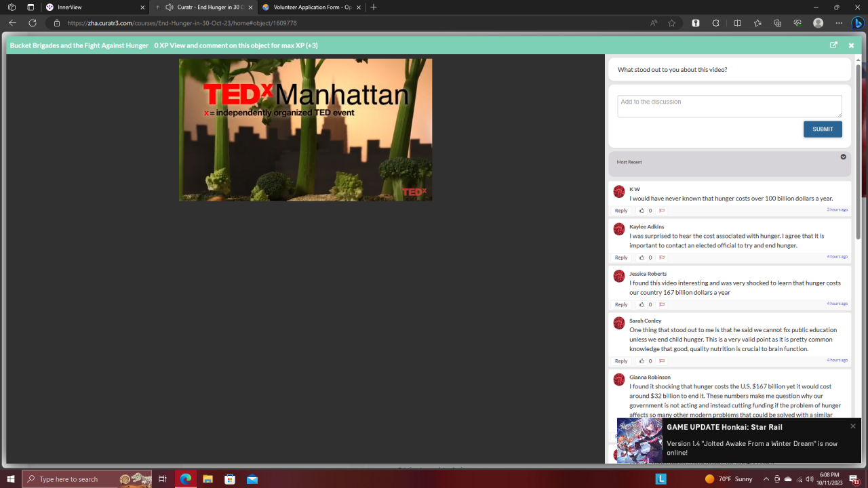Viewport: 868px width, 488px height.
Task: Open Collections panel
Action: point(778,23)
